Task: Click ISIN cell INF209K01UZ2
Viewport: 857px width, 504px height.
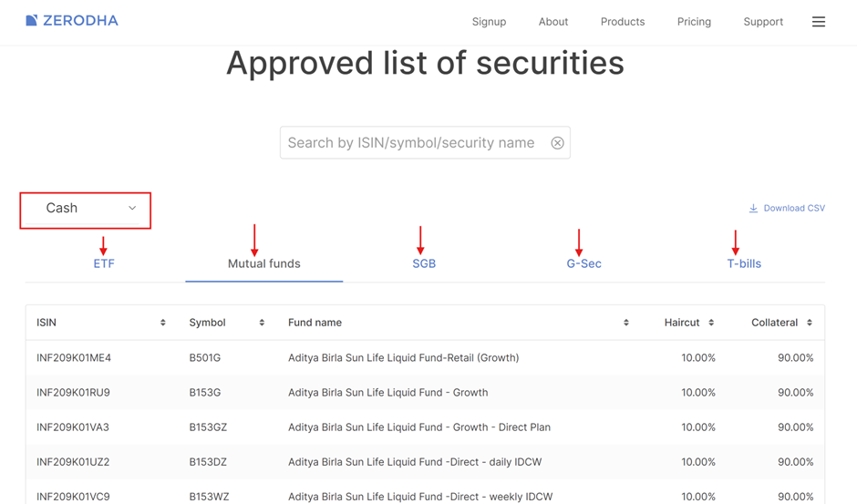Action: [x=73, y=462]
